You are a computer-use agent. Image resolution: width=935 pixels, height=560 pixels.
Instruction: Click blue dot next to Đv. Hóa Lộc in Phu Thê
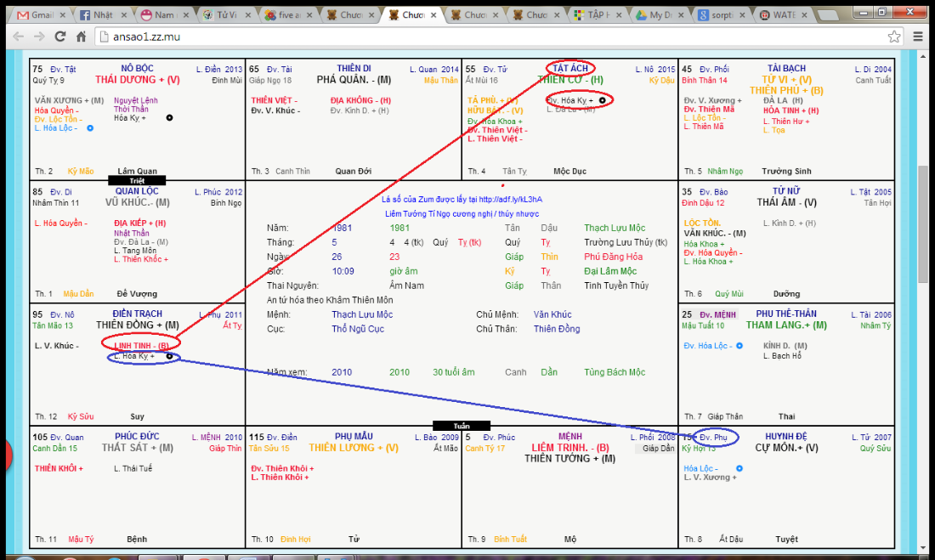739,346
